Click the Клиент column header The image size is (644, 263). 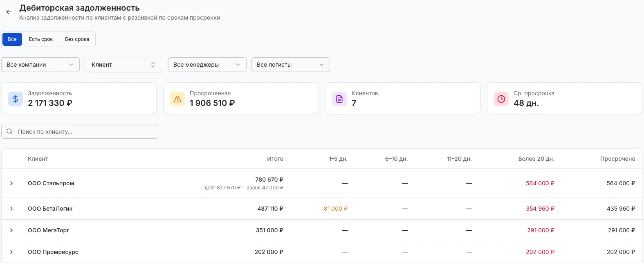(38, 159)
